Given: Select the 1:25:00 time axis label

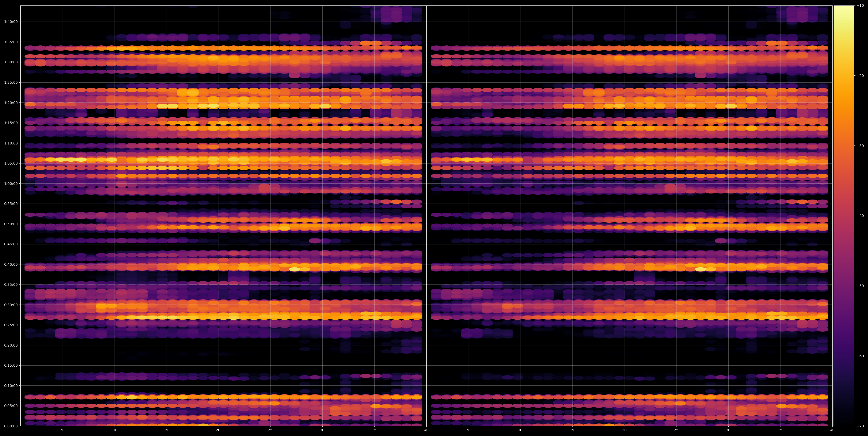Looking at the screenshot, I should [x=11, y=82].
